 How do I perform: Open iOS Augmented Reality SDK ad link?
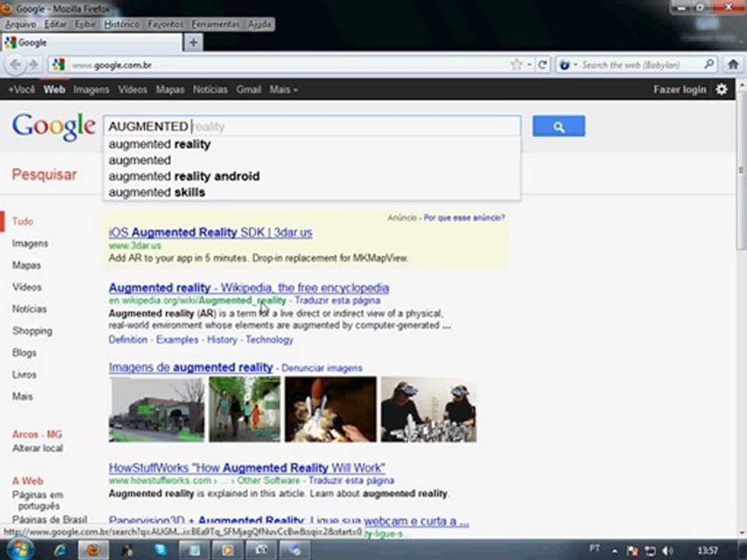click(x=210, y=233)
